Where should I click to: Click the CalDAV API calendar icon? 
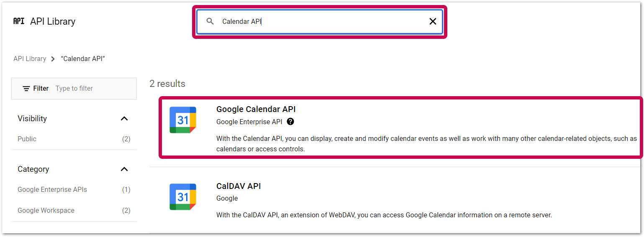click(183, 196)
